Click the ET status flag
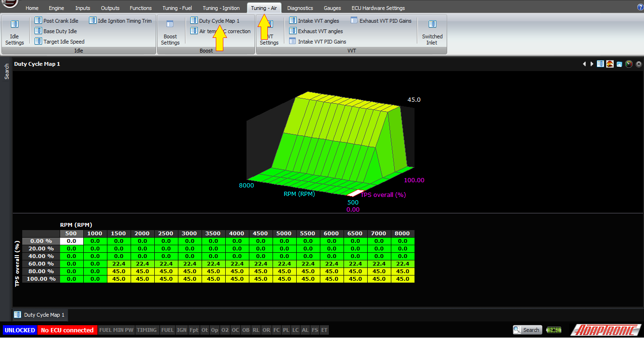The image size is (644, 338). [324, 330]
